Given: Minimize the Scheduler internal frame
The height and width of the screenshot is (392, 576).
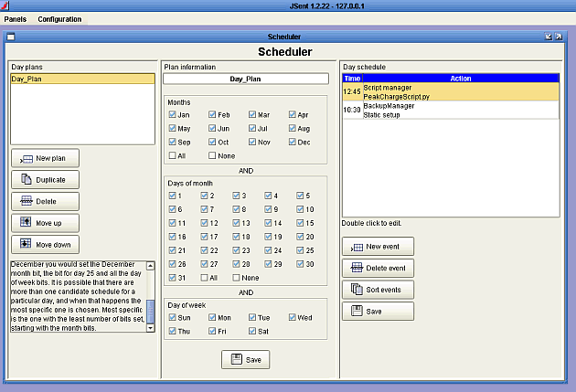Looking at the screenshot, I should [x=549, y=37].
